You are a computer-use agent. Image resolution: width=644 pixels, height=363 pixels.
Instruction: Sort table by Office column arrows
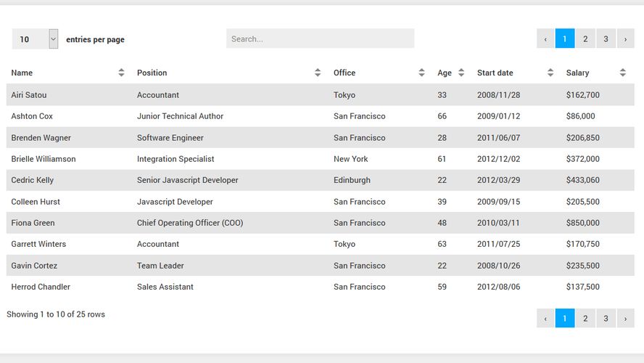[x=421, y=73]
